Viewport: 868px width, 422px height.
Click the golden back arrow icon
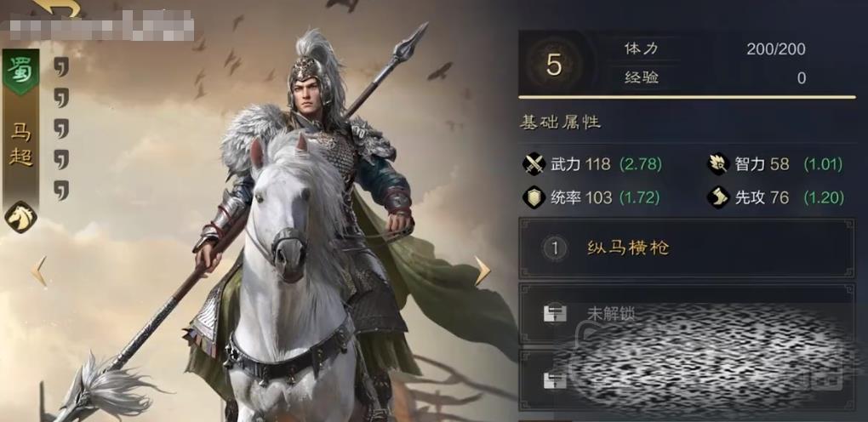56,7
